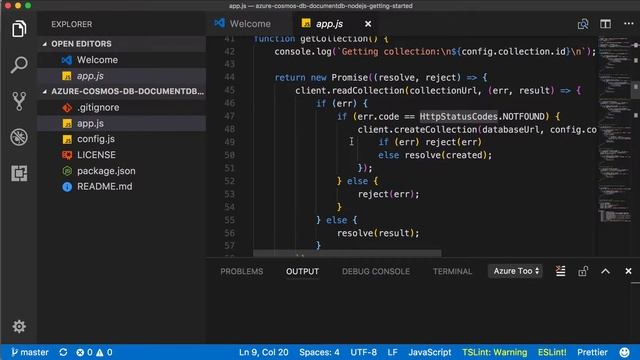Click line number 44 in the gutter

[230, 77]
